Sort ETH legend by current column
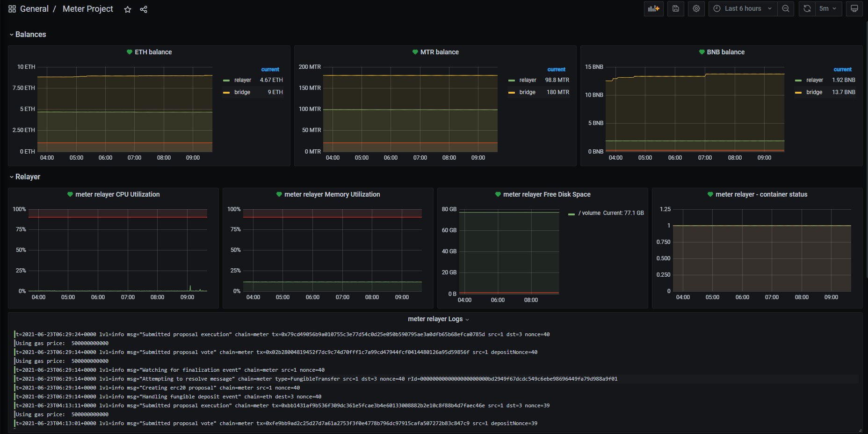Image resolution: width=868 pixels, height=434 pixels. 270,69
